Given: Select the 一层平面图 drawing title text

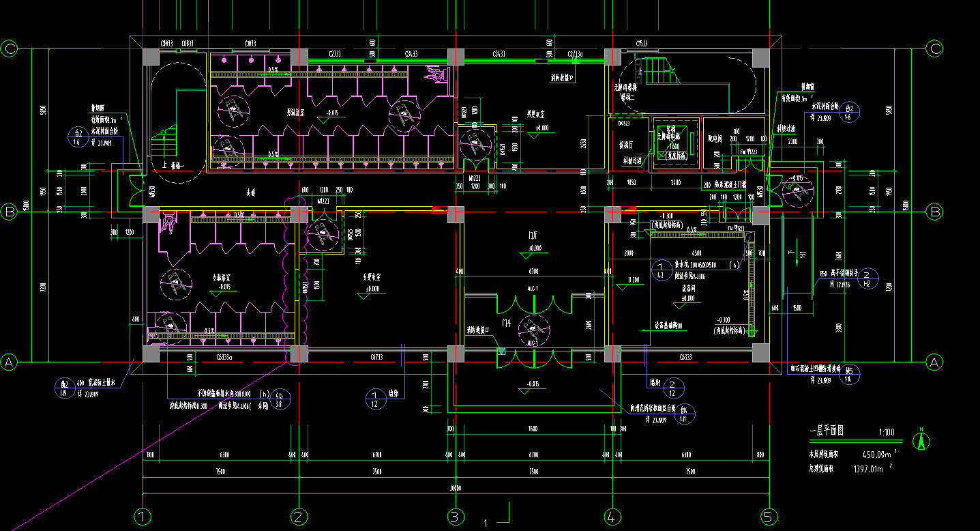Looking at the screenshot, I should tap(826, 432).
